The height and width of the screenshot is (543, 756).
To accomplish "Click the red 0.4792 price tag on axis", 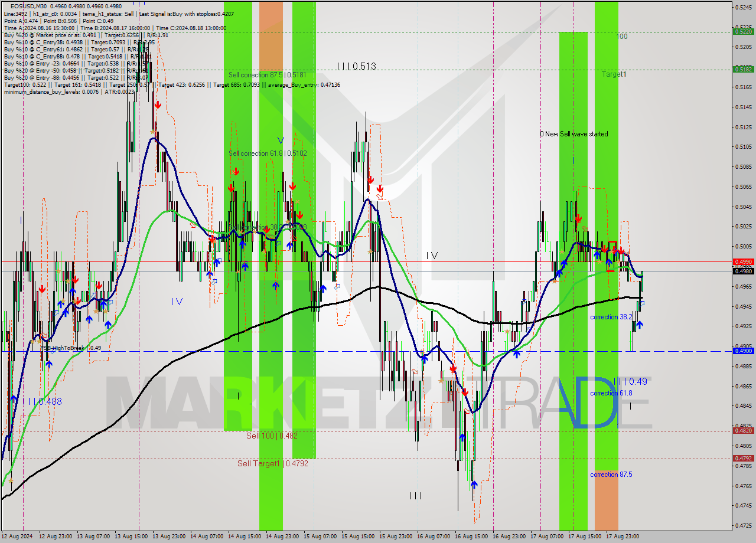I will [x=743, y=458].
